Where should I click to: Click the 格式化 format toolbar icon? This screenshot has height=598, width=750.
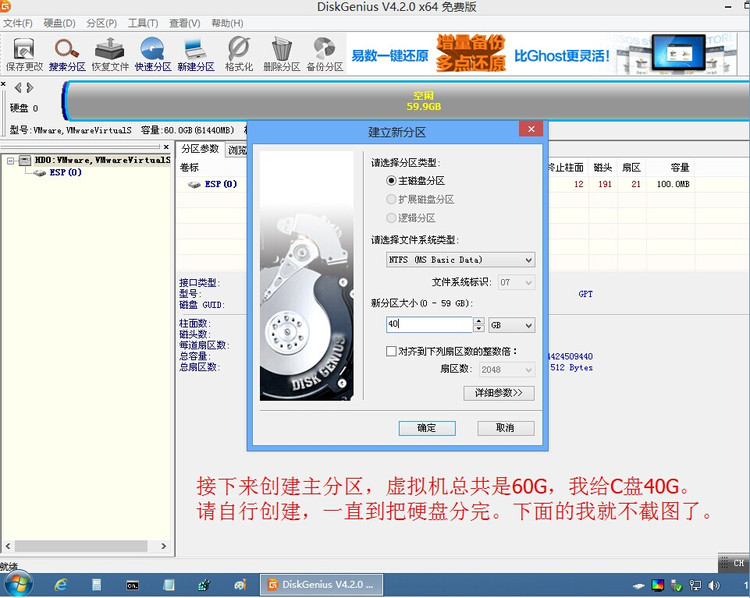pos(239,53)
